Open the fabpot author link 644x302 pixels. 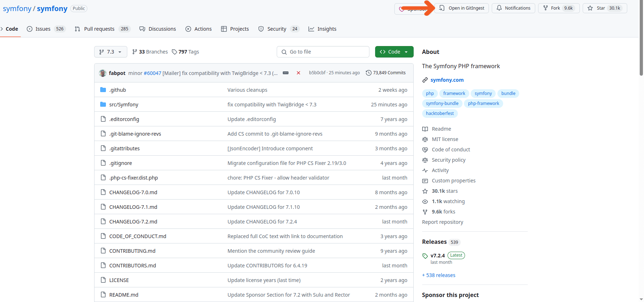[x=117, y=73]
